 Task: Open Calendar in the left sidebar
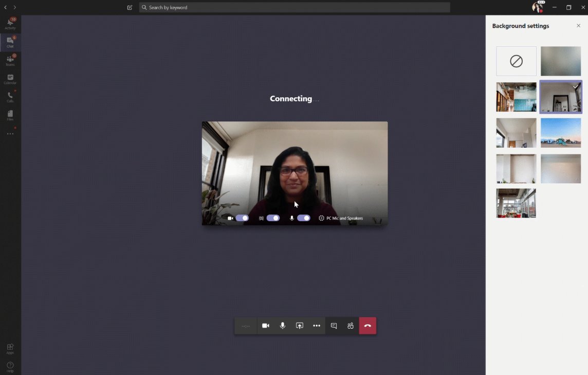click(10, 79)
